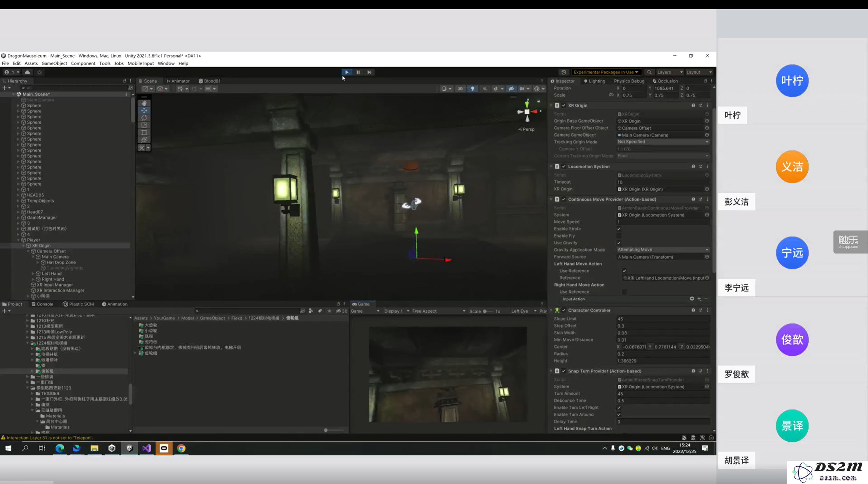Expand the HEAD05 hierarchy node
Viewport: 868px width, 484px height.
18,195
